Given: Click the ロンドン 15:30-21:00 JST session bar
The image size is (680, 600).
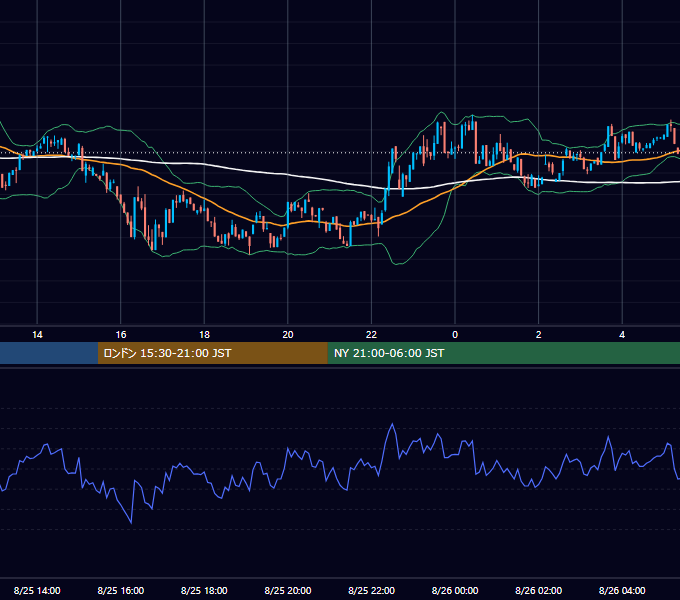Looking at the screenshot, I should point(212,353).
